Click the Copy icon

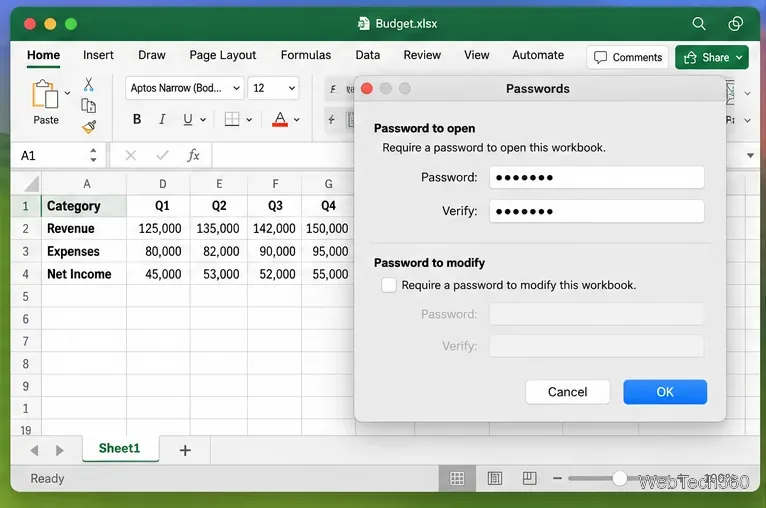88,106
